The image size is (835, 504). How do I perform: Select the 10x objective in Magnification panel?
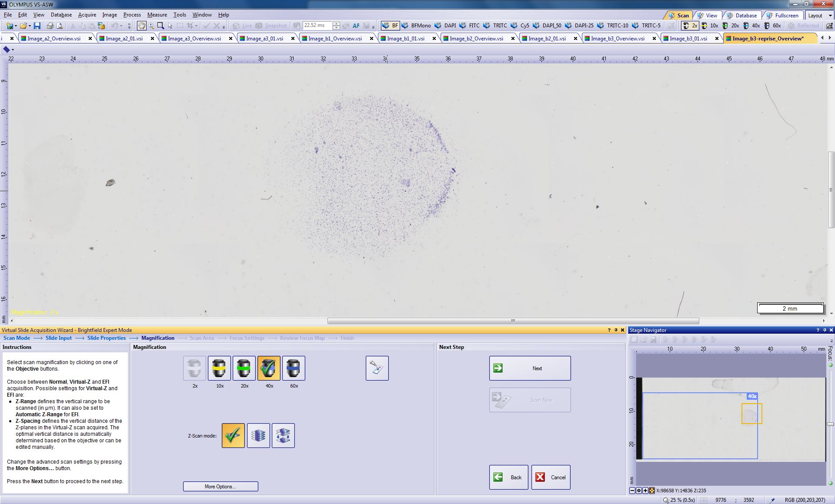[x=219, y=368]
